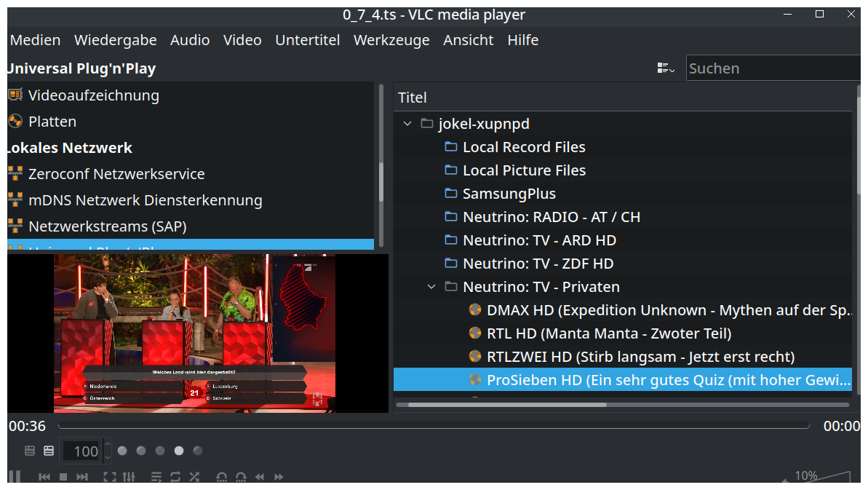The image size is (868, 490).
Task: Click the Suchen search field
Action: coord(771,68)
